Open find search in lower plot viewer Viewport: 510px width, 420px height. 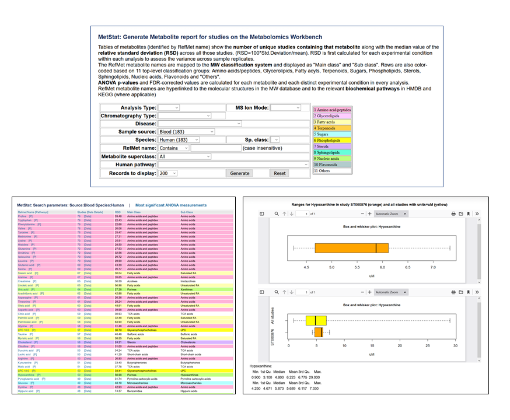(x=277, y=292)
